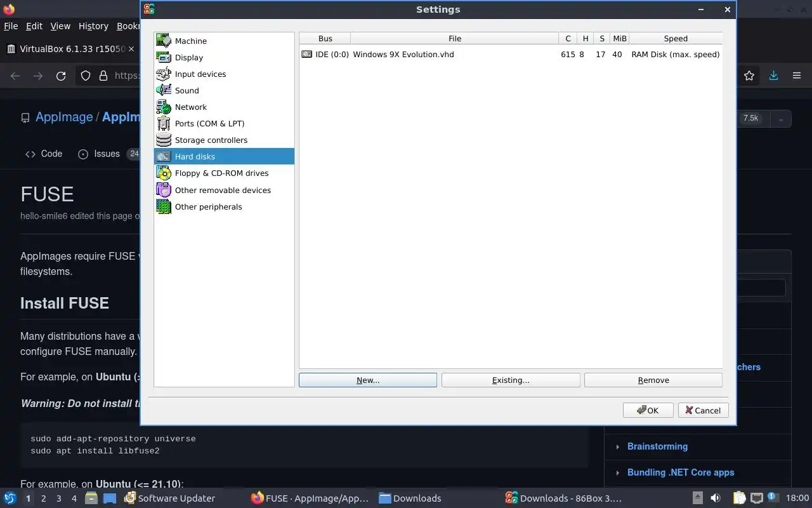Image resolution: width=812 pixels, height=508 pixels.
Task: Open Firefox History menu
Action: [93, 26]
